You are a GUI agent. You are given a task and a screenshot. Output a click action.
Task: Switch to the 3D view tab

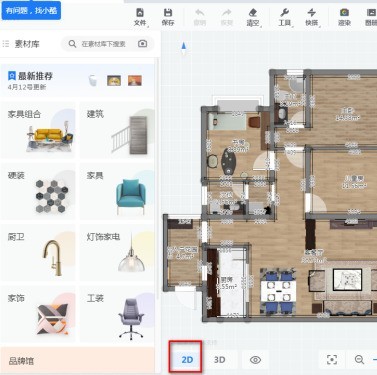coord(219,360)
